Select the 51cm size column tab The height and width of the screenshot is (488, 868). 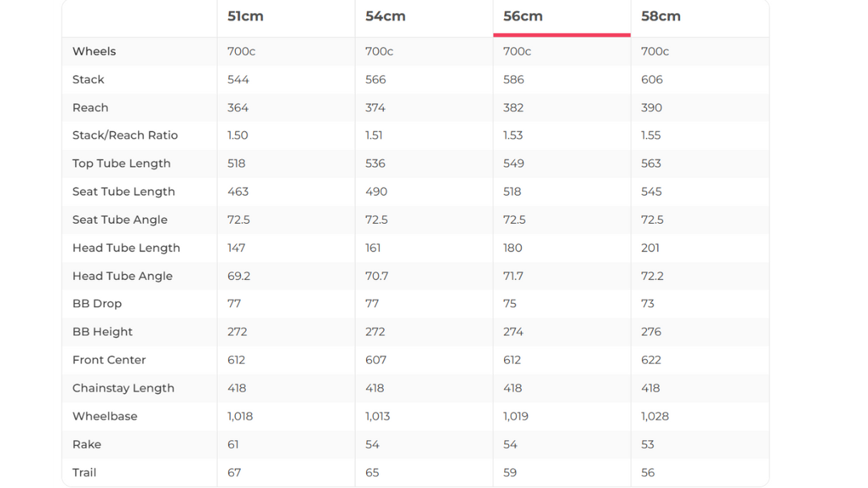pos(245,16)
